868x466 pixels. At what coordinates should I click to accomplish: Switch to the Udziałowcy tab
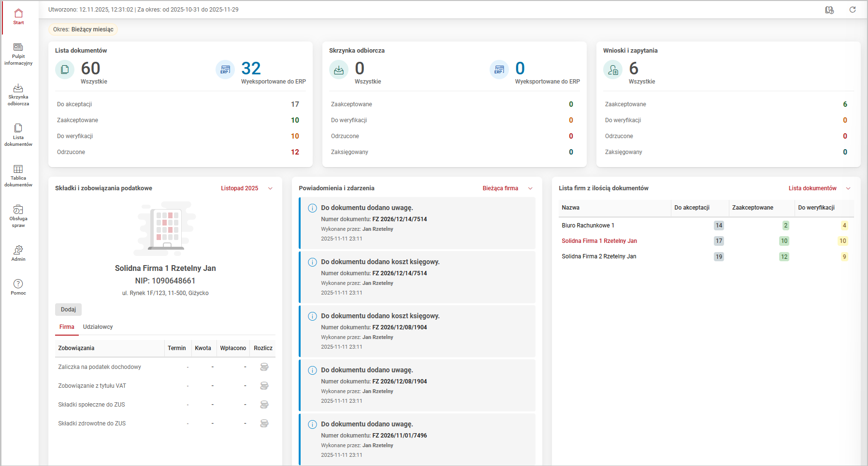pyautogui.click(x=98, y=327)
